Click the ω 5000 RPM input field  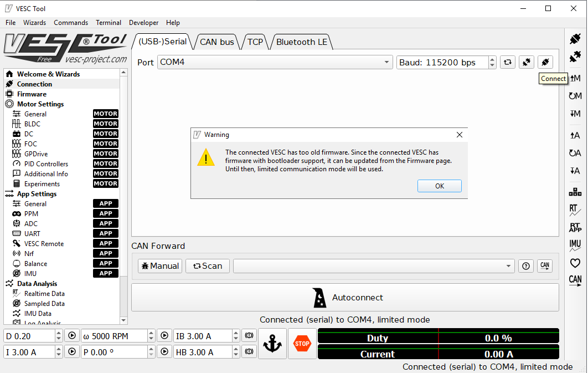click(114, 336)
